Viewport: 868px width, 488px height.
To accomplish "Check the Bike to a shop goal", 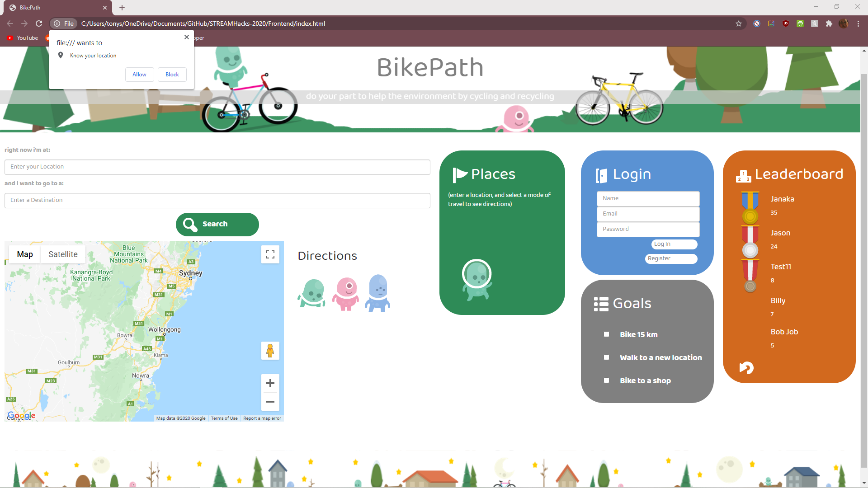I will [606, 380].
